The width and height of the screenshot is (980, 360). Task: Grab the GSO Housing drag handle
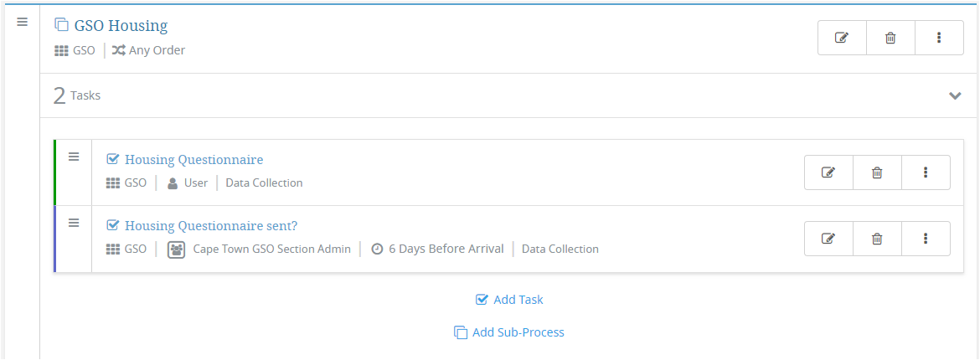pos(23,22)
